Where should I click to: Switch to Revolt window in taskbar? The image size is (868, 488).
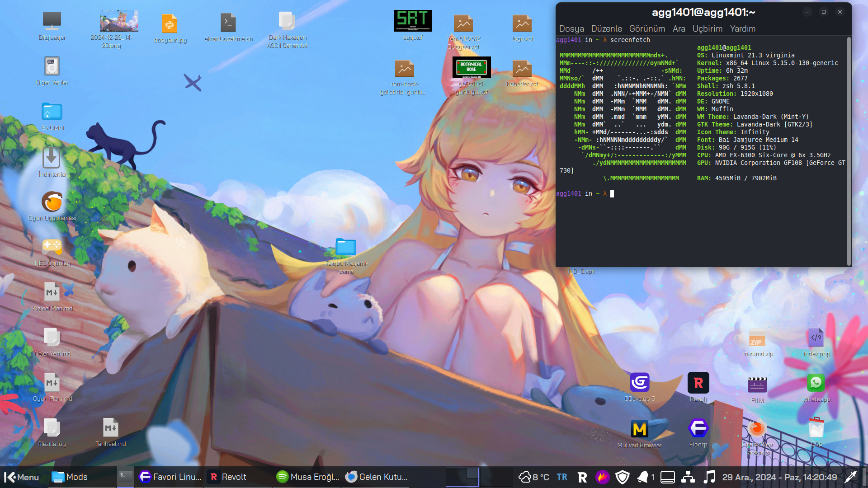coord(229,477)
